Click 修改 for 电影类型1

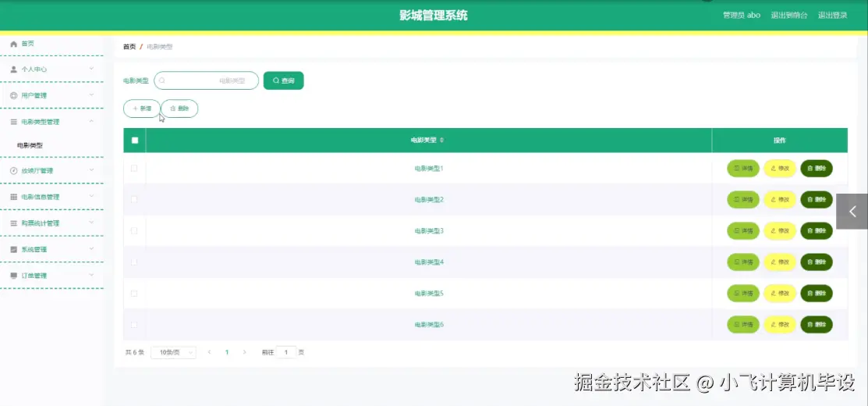pyautogui.click(x=780, y=169)
